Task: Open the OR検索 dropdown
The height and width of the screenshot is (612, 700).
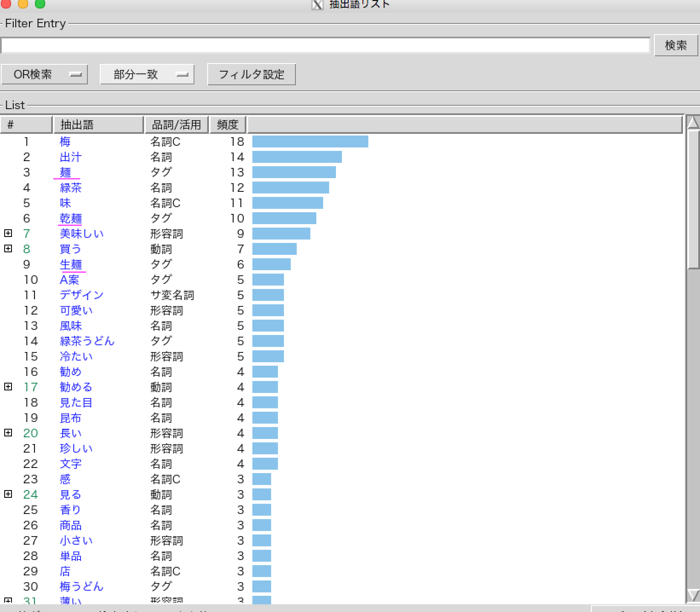Action: pos(44,75)
